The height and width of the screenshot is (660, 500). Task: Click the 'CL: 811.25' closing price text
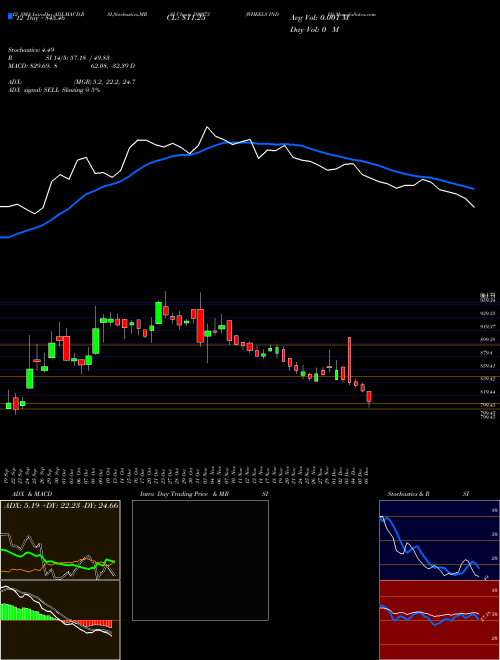click(186, 18)
